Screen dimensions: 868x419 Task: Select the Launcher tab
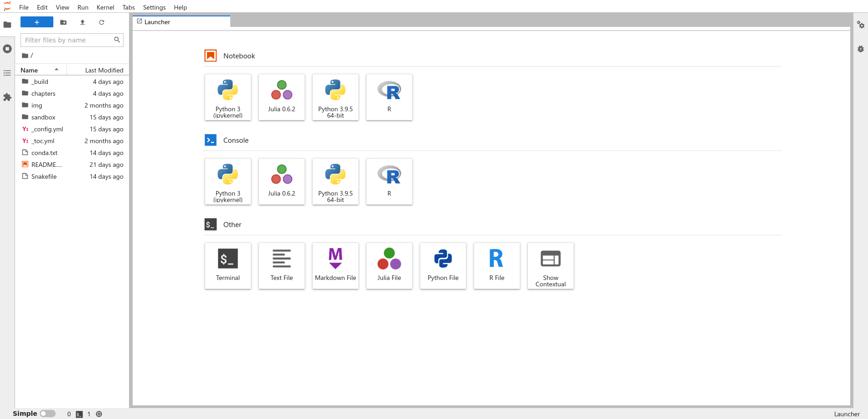click(181, 22)
